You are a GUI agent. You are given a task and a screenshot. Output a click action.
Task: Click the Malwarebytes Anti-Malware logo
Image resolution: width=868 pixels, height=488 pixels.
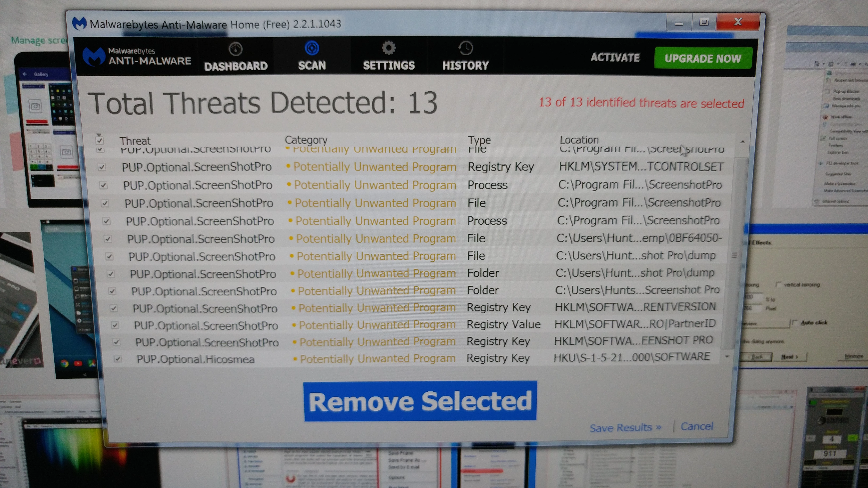(x=137, y=56)
